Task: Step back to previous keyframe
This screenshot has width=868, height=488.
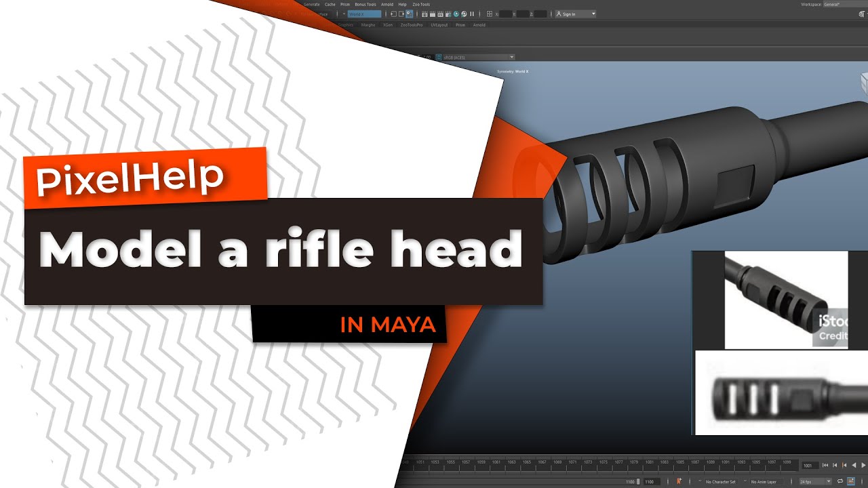Action: tap(844, 466)
